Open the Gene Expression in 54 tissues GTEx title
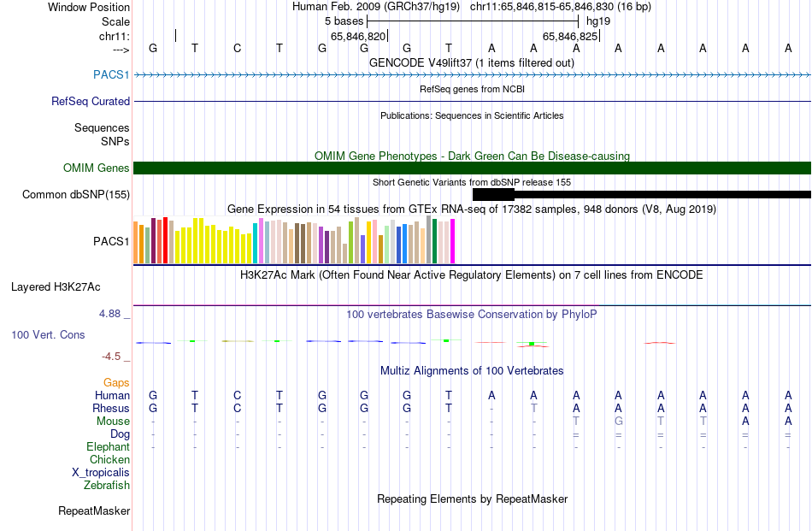This screenshot has width=812, height=531. tap(471, 209)
